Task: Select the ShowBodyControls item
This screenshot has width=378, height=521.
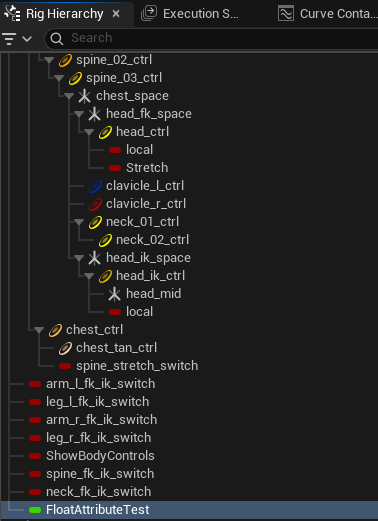Action: pyautogui.click(x=100, y=456)
